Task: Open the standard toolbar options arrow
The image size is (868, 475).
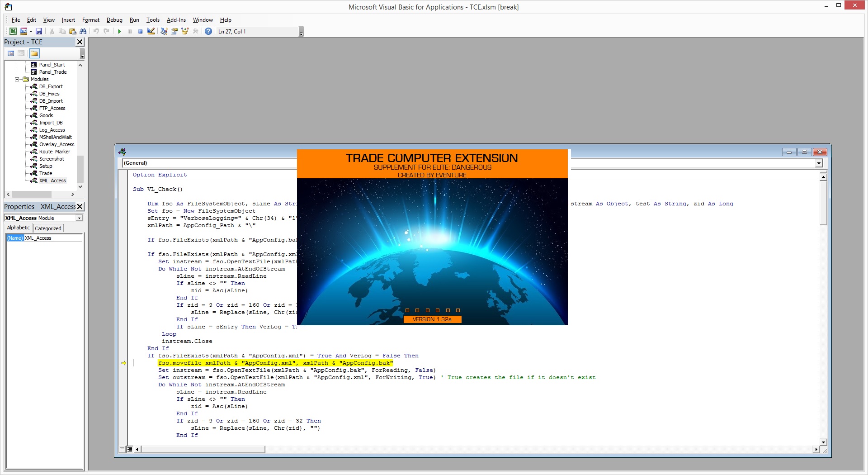Action: coord(302,32)
